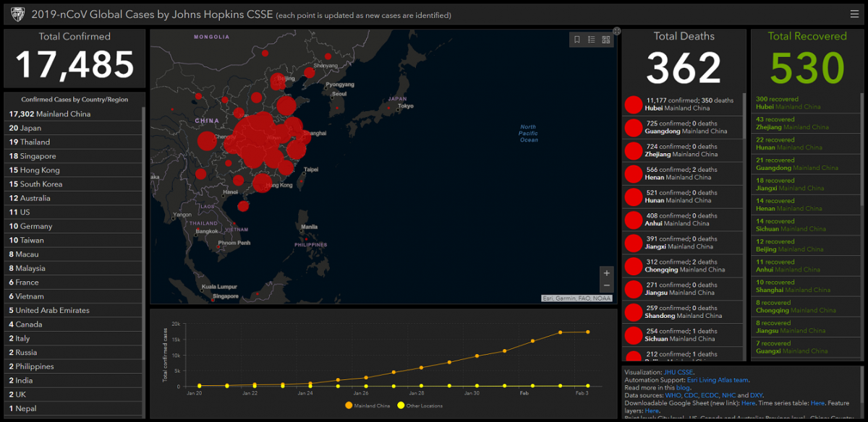The height and width of the screenshot is (422, 868).
Task: Select Zhejiang 724 confirmed row
Action: click(x=682, y=150)
